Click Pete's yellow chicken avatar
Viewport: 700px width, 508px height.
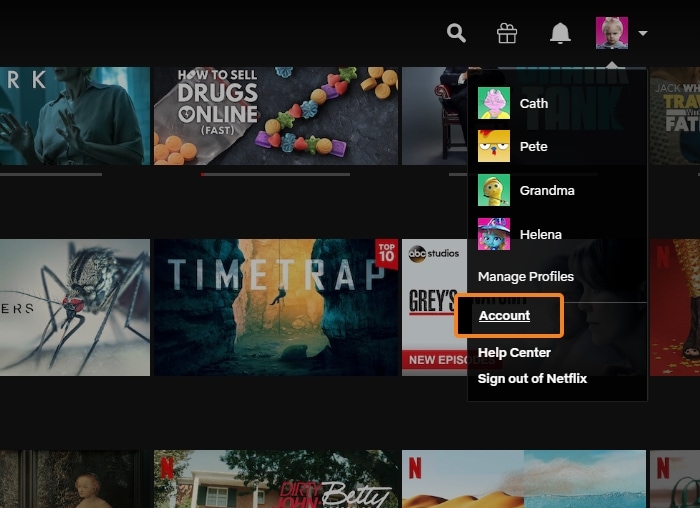[x=494, y=146]
